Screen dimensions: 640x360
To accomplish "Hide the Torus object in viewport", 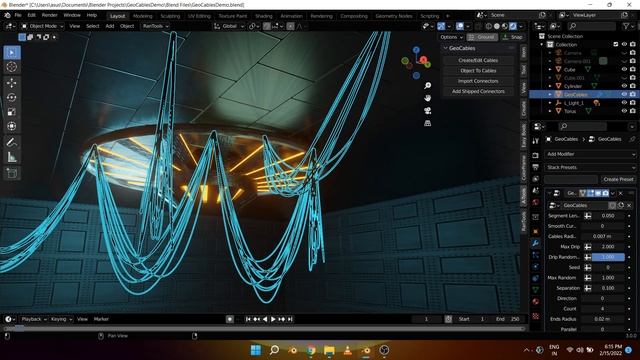I will [x=624, y=111].
